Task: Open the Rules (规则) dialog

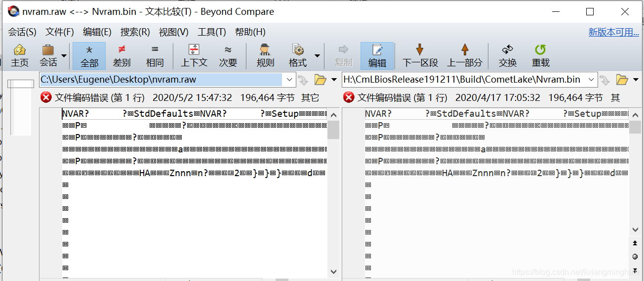Action: (265, 56)
